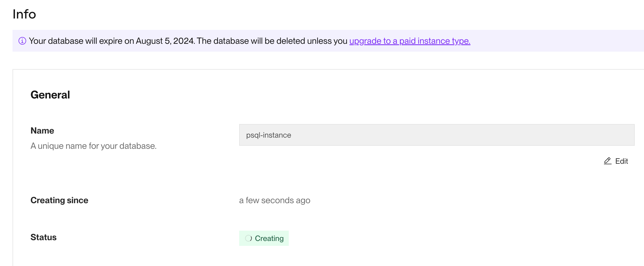Screen dimensions: 644x266
Task: Click the unique name description text
Action: click(x=93, y=146)
